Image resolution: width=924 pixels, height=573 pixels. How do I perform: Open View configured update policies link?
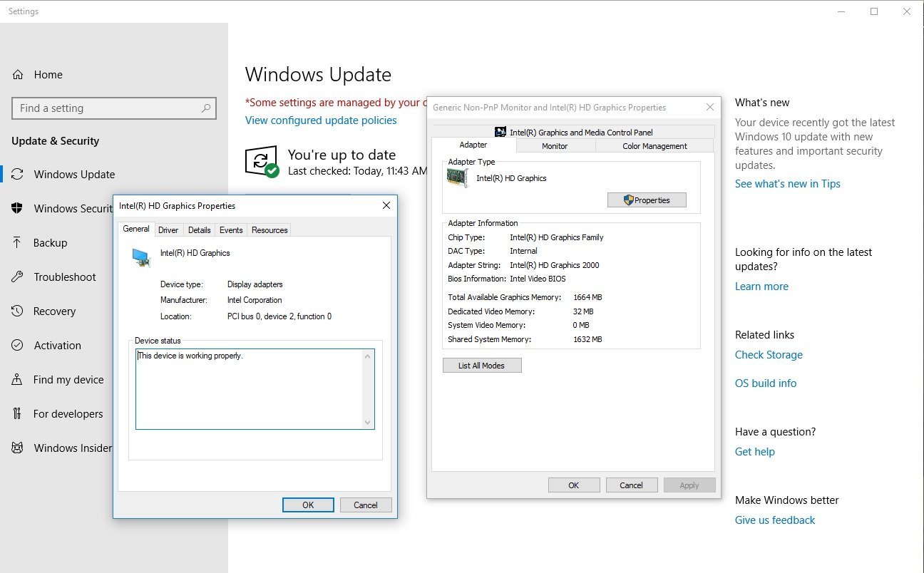pyautogui.click(x=321, y=120)
